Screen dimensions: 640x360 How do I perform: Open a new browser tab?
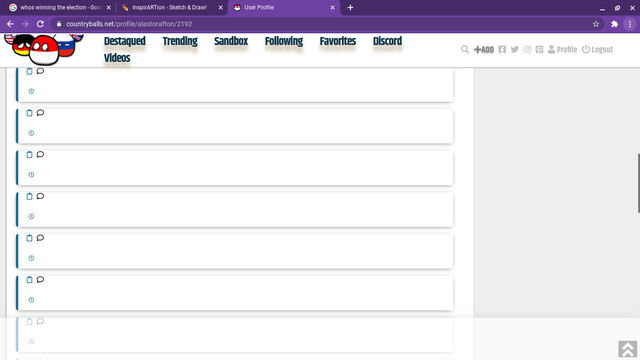coord(350,7)
